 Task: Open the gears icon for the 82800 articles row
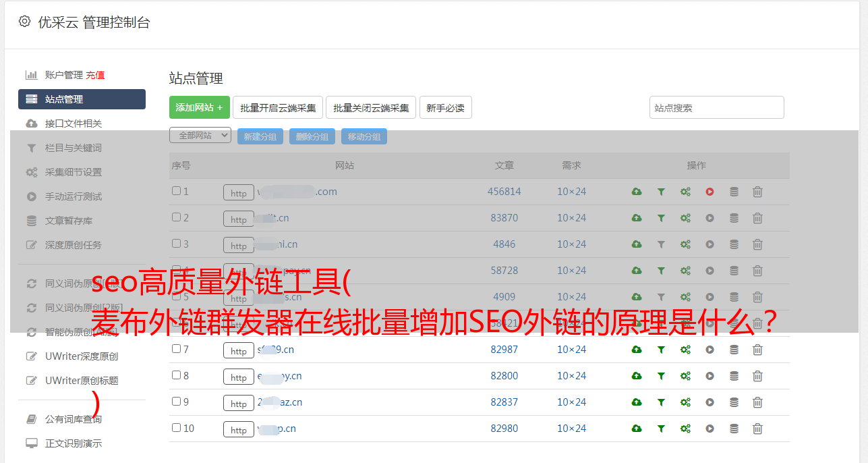685,376
